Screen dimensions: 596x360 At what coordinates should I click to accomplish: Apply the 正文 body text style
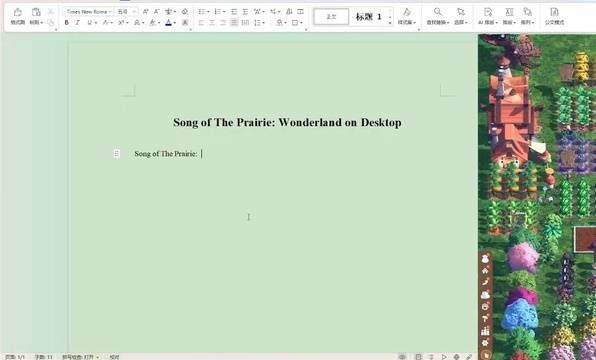[331, 17]
